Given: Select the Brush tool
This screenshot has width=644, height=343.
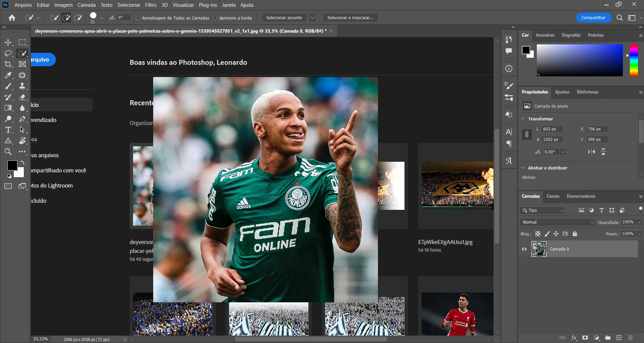Looking at the screenshot, I should click(x=8, y=86).
